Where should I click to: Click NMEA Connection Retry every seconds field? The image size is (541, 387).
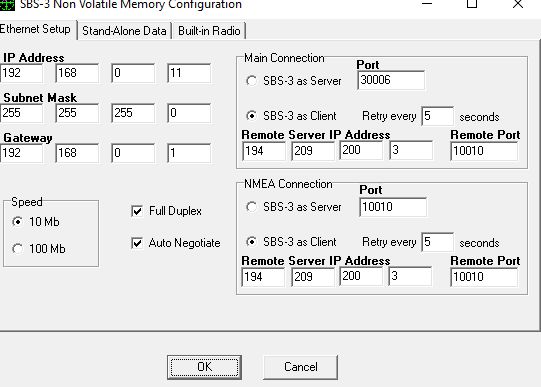pyautogui.click(x=437, y=242)
